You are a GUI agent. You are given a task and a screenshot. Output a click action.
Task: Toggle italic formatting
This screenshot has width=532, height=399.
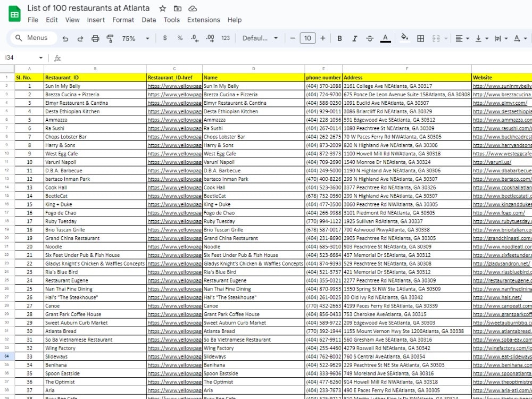[354, 38]
